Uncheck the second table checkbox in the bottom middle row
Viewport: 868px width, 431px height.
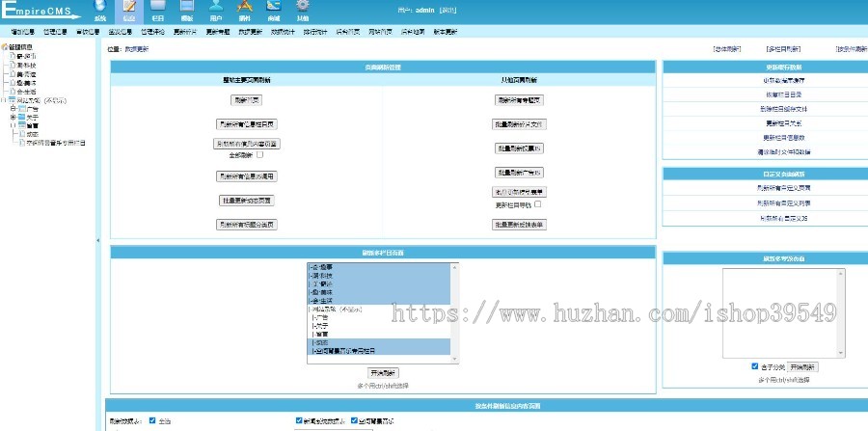354,420
